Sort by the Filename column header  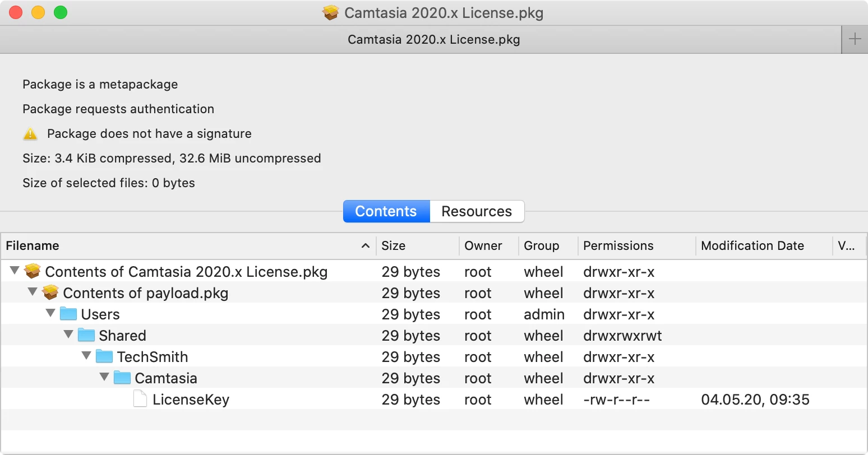point(188,246)
